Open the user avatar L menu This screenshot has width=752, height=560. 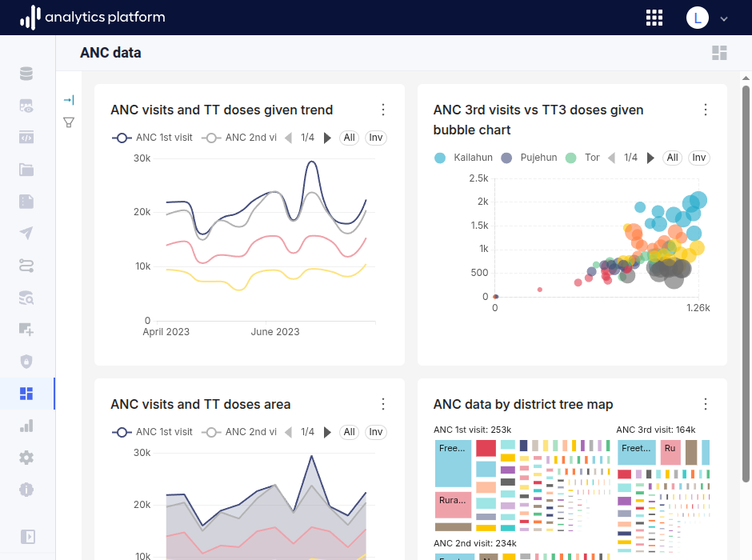[698, 18]
